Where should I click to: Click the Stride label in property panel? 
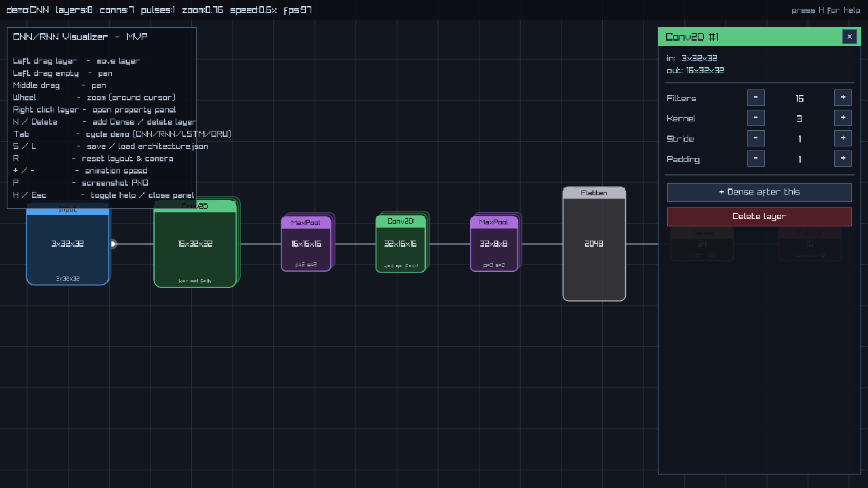[x=680, y=139]
